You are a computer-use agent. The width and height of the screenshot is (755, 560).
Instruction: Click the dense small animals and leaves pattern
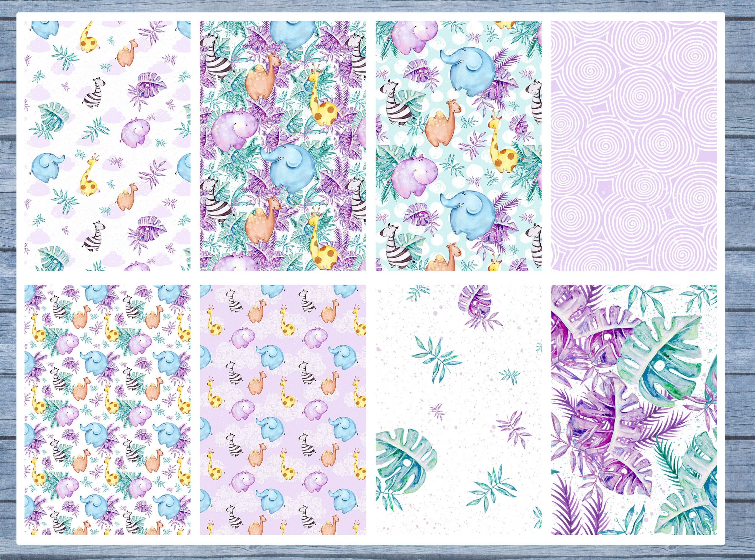(107, 410)
